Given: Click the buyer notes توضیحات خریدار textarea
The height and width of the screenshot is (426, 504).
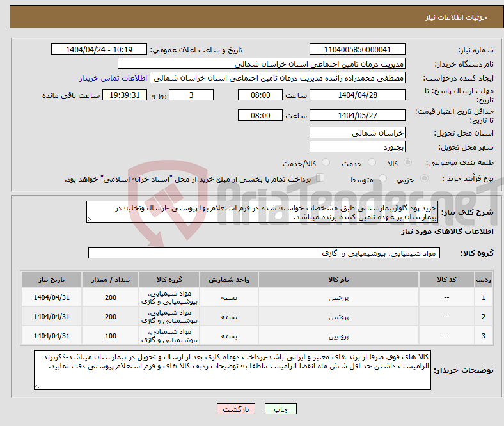Looking at the screenshot, I should pos(232,370).
